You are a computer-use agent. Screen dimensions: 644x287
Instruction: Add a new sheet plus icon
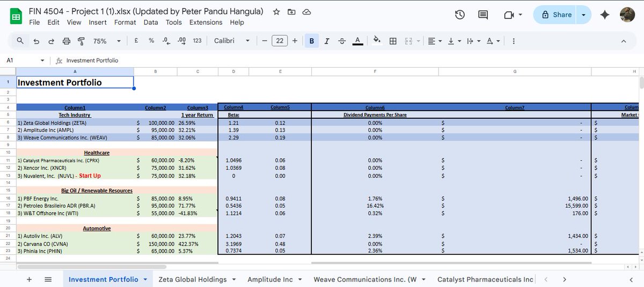click(x=29, y=279)
